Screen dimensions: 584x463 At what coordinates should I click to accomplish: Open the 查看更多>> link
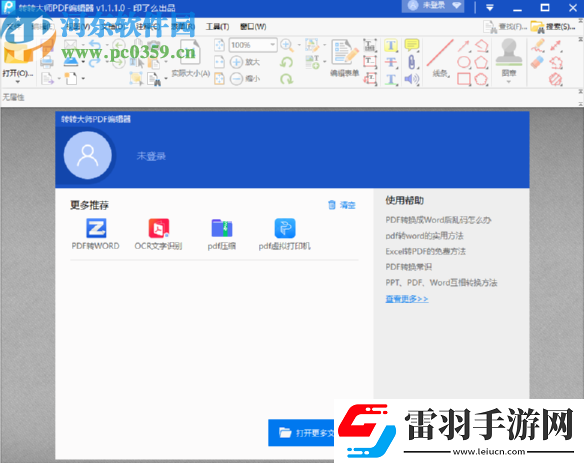407,299
